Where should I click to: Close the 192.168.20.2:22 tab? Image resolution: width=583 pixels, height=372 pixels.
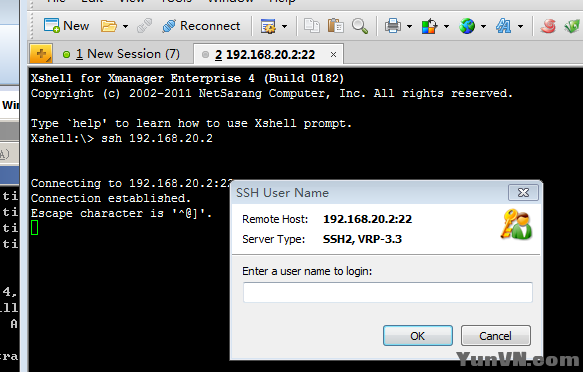coord(334,55)
